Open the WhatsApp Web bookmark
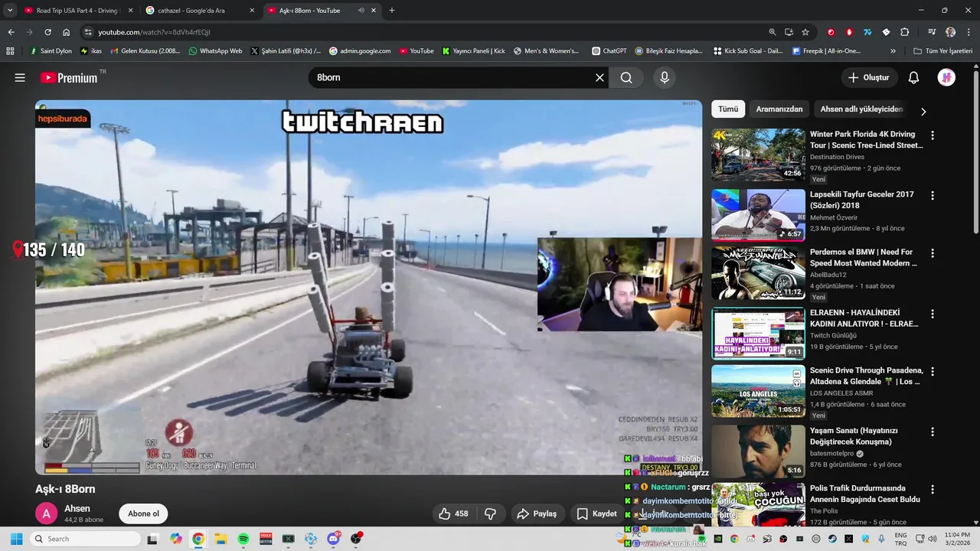980x551 pixels. 215,51
